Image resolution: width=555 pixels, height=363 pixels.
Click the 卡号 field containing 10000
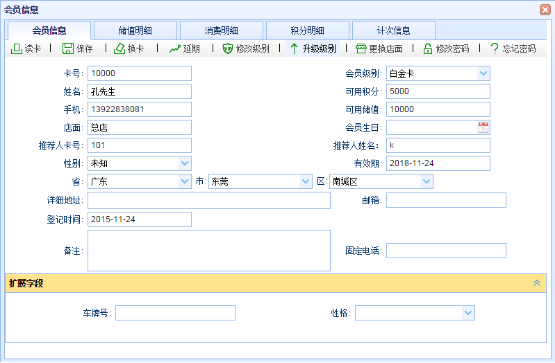(x=139, y=73)
